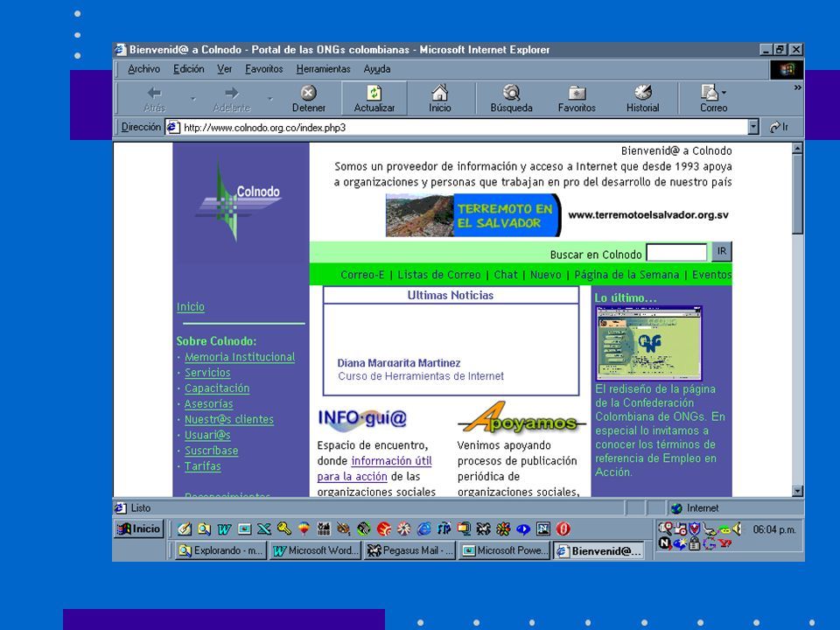The height and width of the screenshot is (630, 840).
Task: Open the Chat link in green bar
Action: (x=506, y=275)
